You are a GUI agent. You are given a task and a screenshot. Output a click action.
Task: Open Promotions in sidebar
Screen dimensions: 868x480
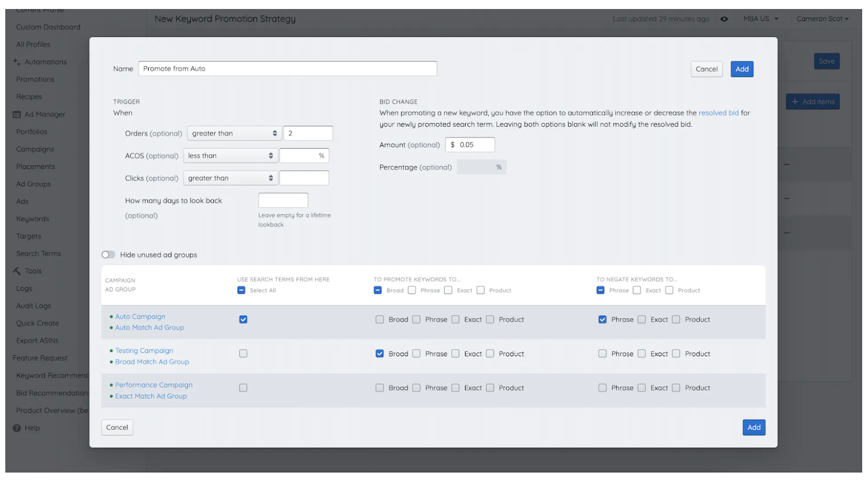pos(35,79)
